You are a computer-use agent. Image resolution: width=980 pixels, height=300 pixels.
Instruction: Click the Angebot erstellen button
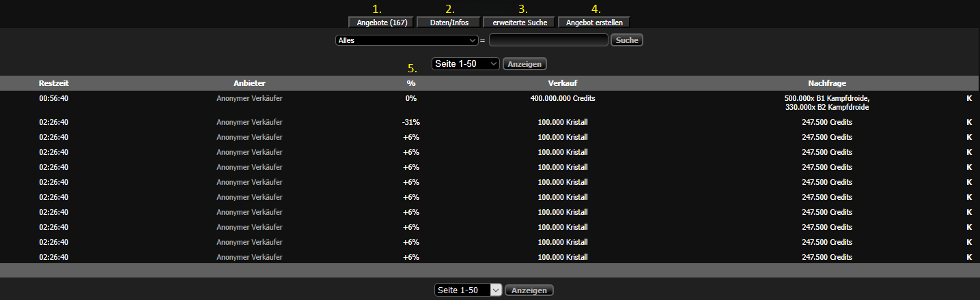(593, 22)
